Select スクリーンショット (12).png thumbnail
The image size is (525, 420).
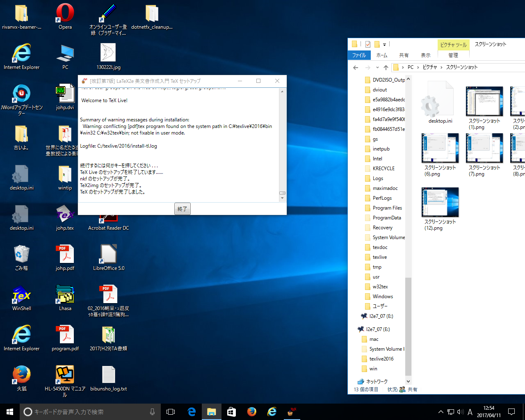[x=440, y=209]
